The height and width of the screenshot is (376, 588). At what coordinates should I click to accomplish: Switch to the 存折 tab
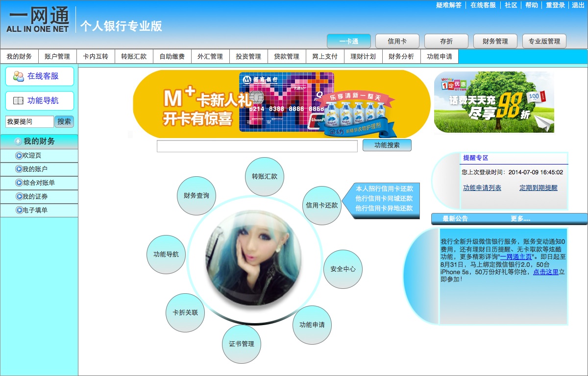coord(446,41)
